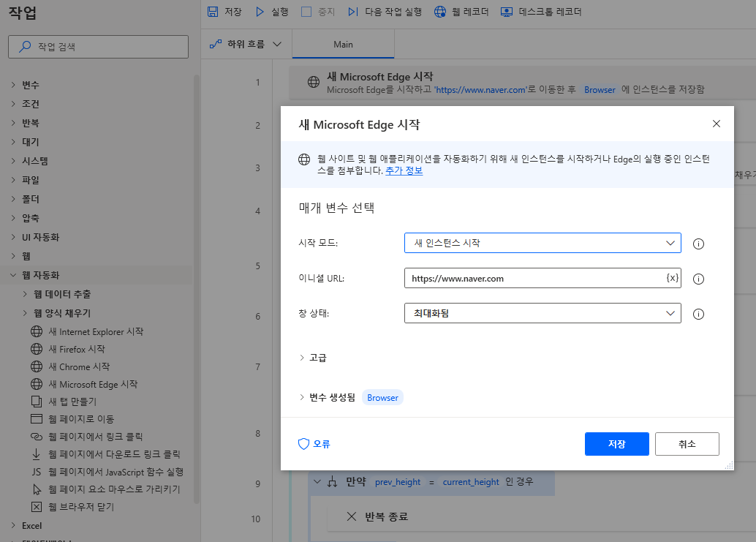Click the search magnifier icon in 작업 검색
Viewport: 756px width, 542px height.
[x=25, y=46]
